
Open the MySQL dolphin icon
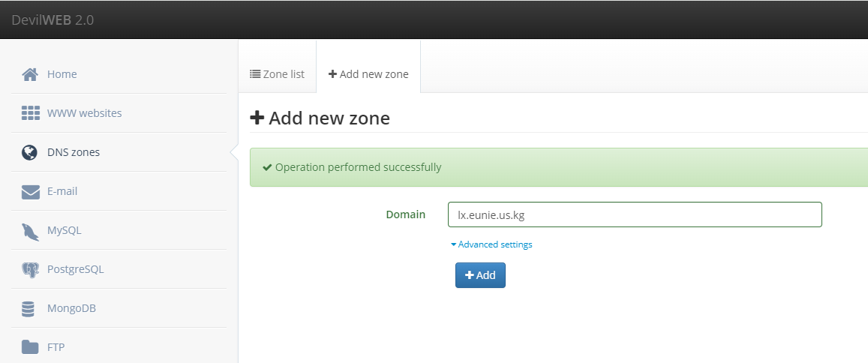click(31, 231)
